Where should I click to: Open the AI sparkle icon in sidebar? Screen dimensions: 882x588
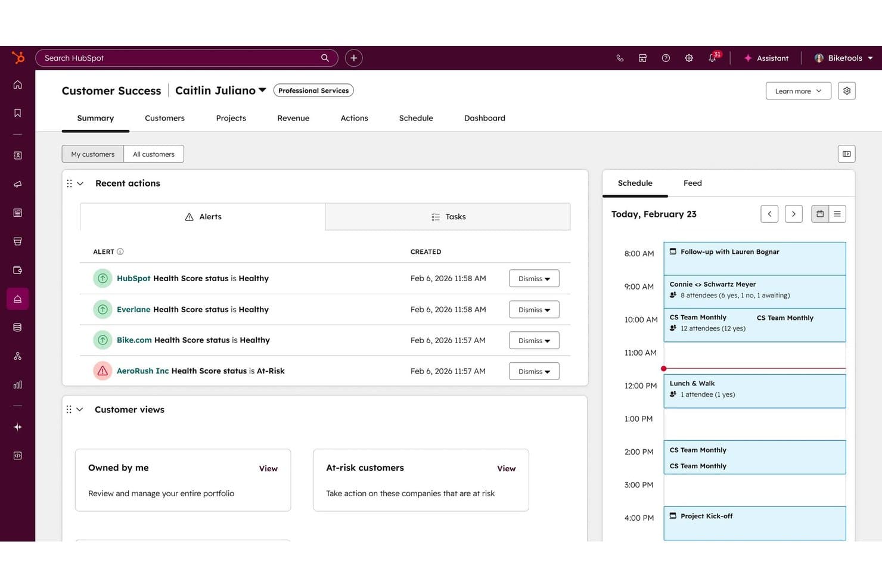click(x=18, y=427)
